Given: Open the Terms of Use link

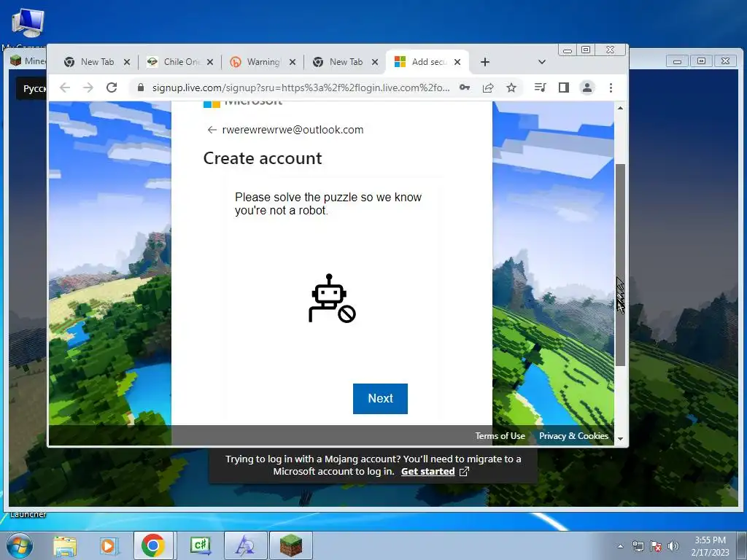Looking at the screenshot, I should pyautogui.click(x=500, y=436).
